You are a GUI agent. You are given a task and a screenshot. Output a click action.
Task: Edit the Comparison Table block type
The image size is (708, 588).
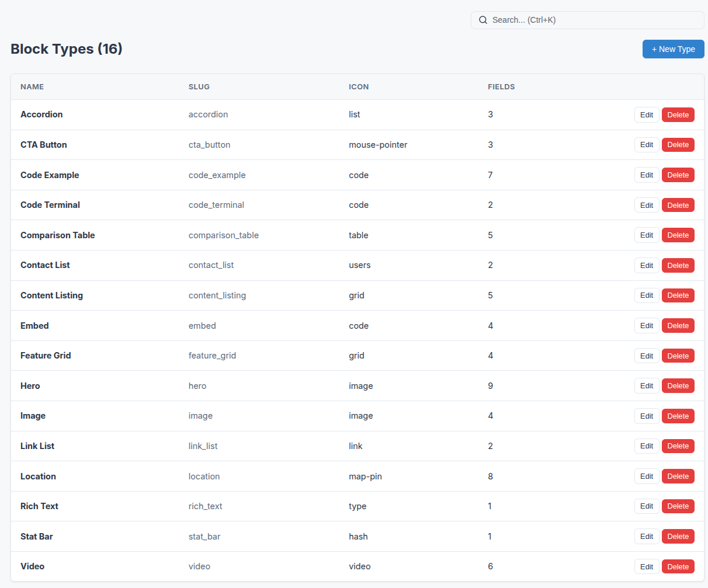646,235
